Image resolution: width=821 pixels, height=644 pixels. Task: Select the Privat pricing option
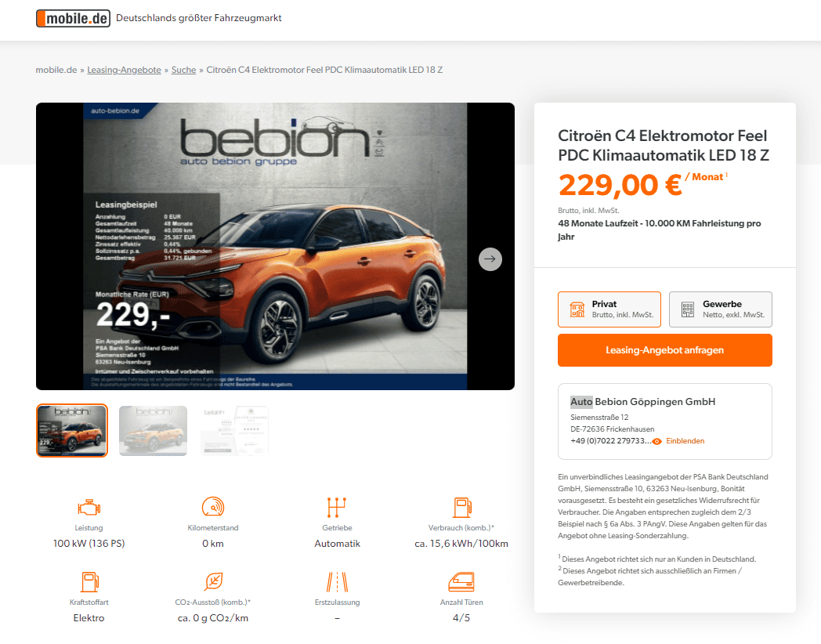pos(609,309)
